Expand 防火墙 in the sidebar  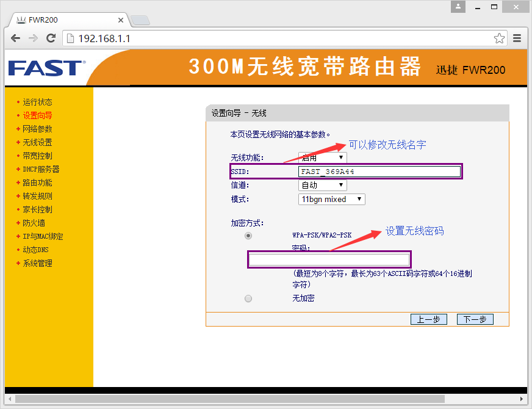34,223
